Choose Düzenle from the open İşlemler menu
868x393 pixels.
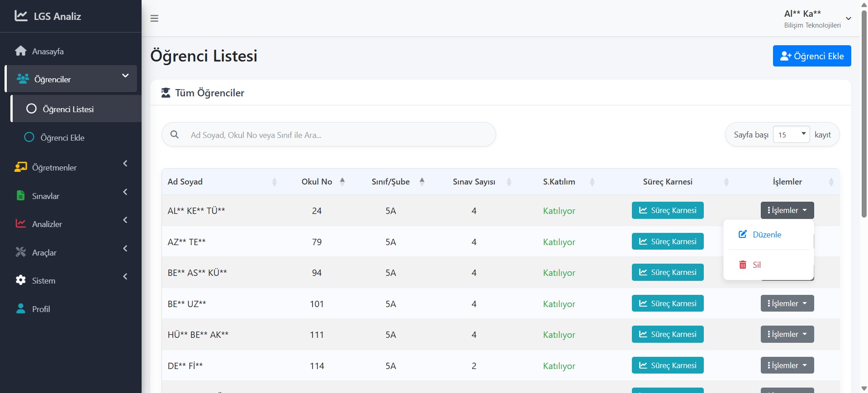(766, 235)
